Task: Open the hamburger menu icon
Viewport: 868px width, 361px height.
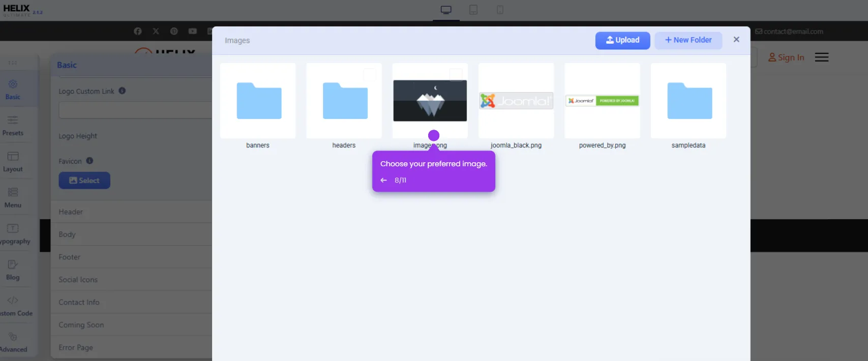Action: click(822, 57)
